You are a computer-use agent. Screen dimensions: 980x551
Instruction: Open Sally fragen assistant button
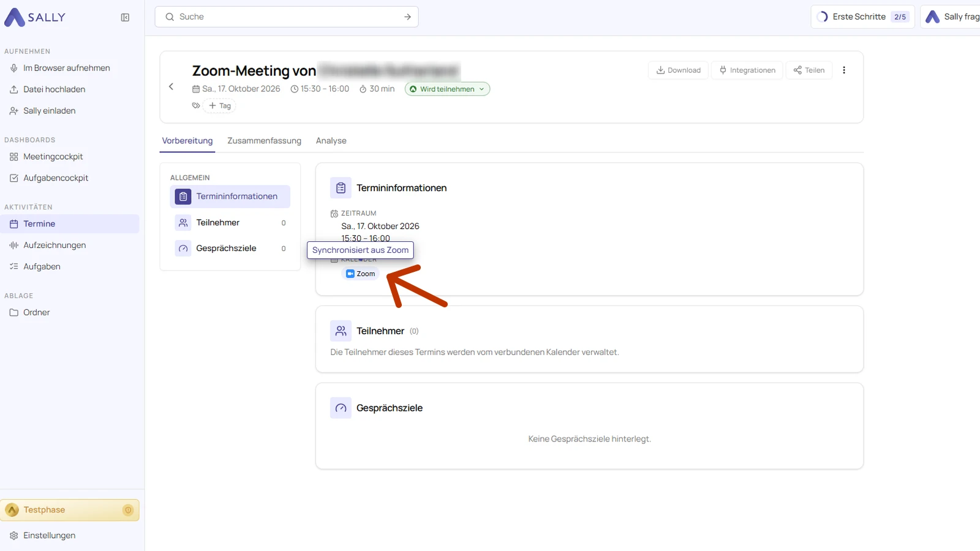(x=952, y=17)
